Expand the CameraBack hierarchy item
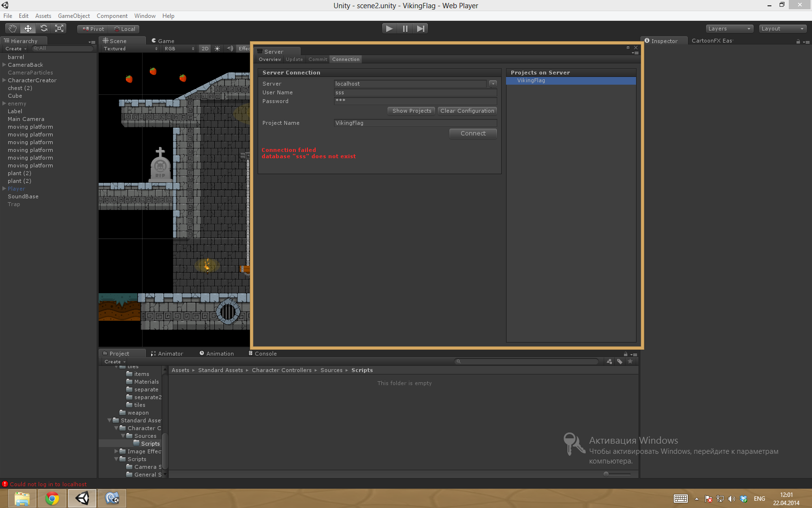The width and height of the screenshot is (812, 508). coord(4,64)
